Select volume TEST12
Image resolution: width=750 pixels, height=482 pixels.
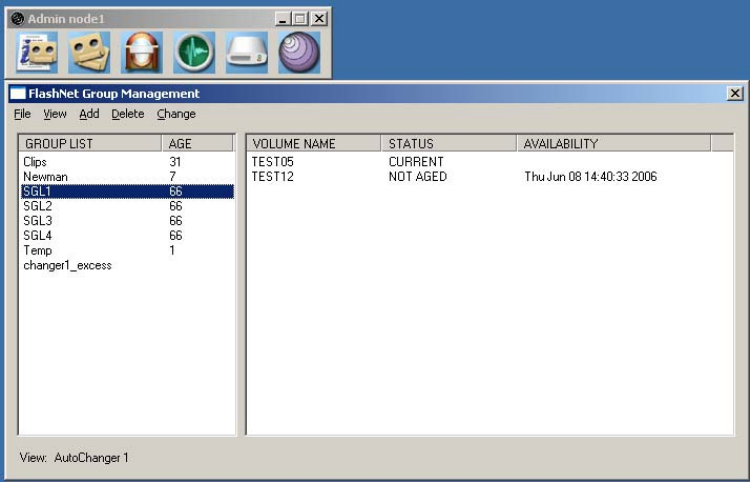pyautogui.click(x=273, y=176)
